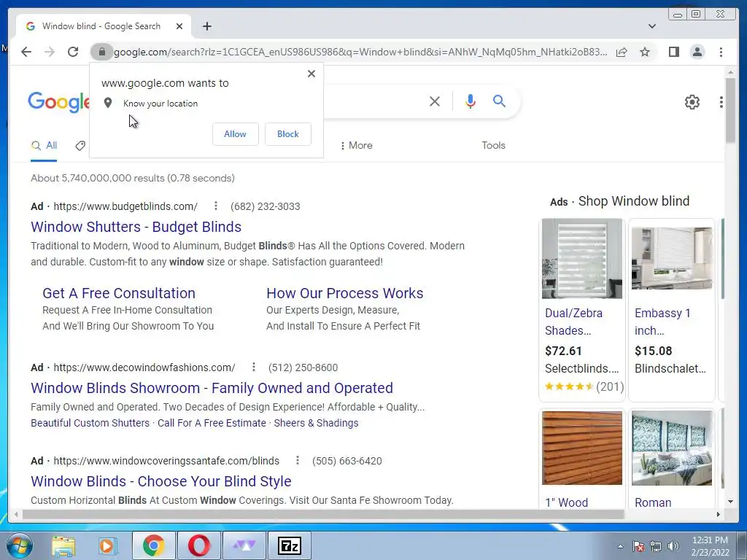This screenshot has width=747, height=560.
Task: Dismiss the location permission popup
Action: click(311, 74)
